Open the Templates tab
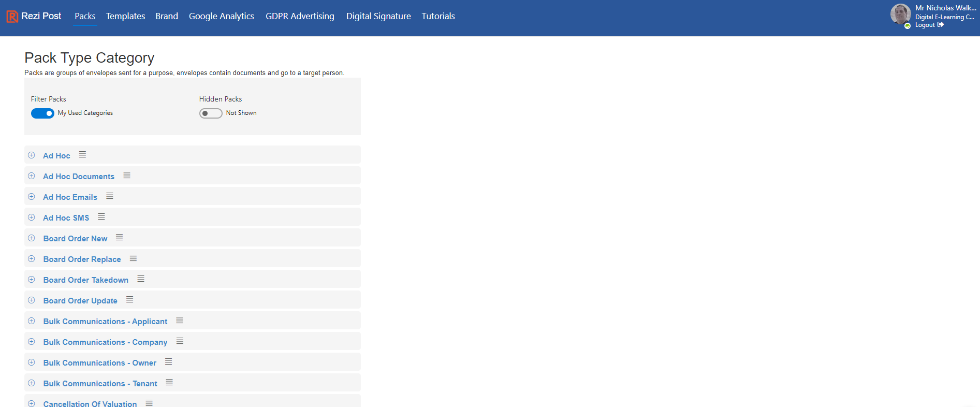 point(125,16)
